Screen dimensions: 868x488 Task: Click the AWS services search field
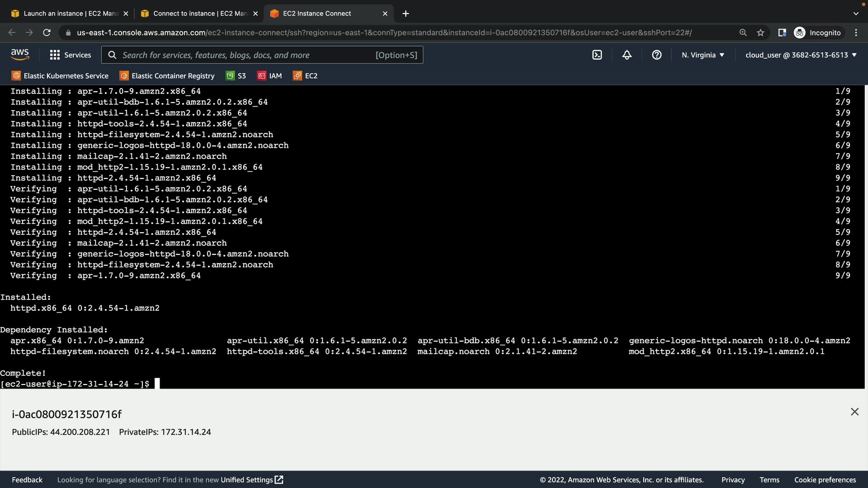click(x=249, y=55)
